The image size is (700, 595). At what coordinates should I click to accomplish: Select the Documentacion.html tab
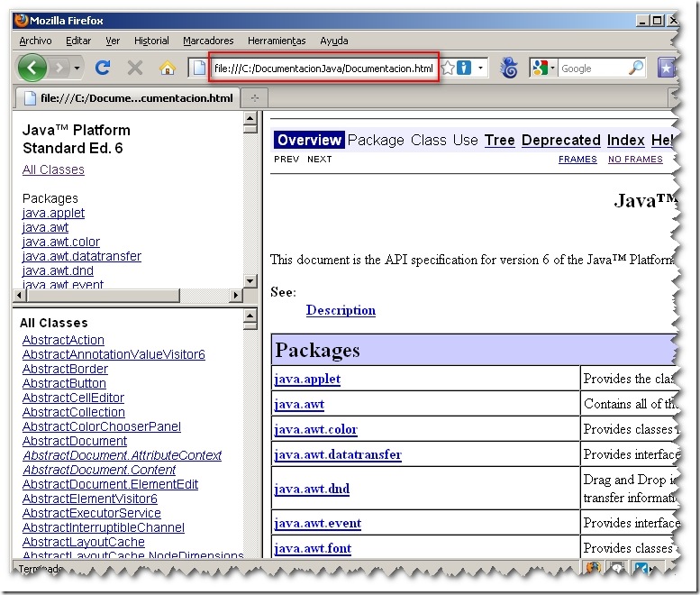[128, 98]
